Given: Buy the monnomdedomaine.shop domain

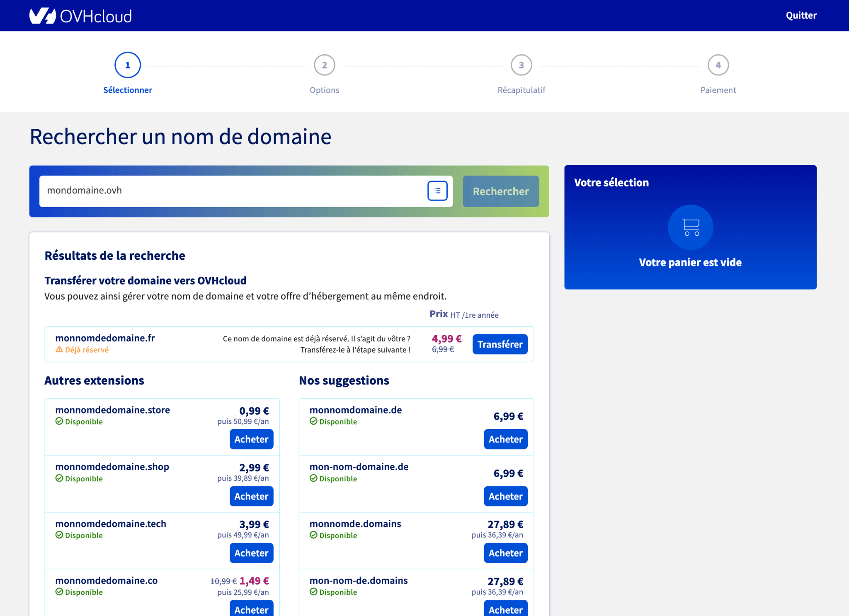Looking at the screenshot, I should click(x=251, y=496).
